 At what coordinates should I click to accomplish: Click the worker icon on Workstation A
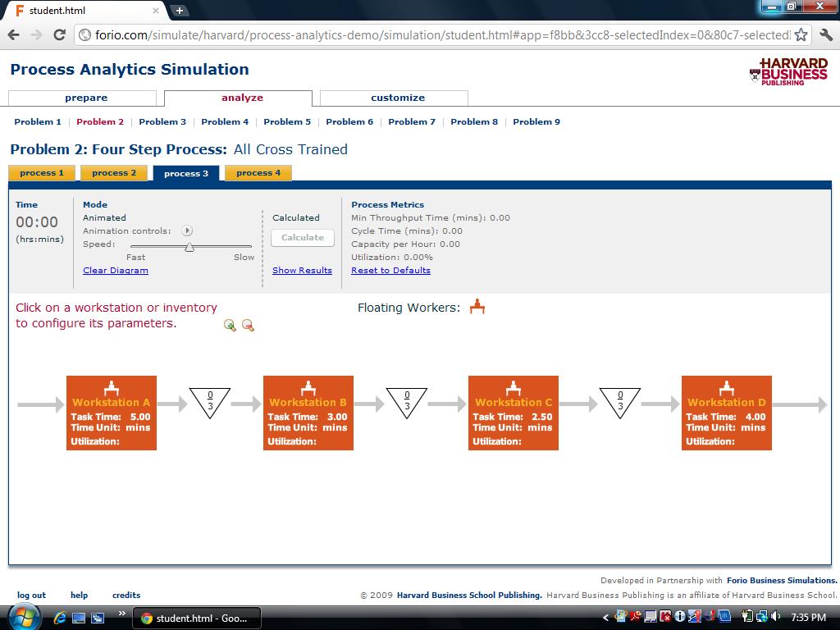tap(112, 387)
